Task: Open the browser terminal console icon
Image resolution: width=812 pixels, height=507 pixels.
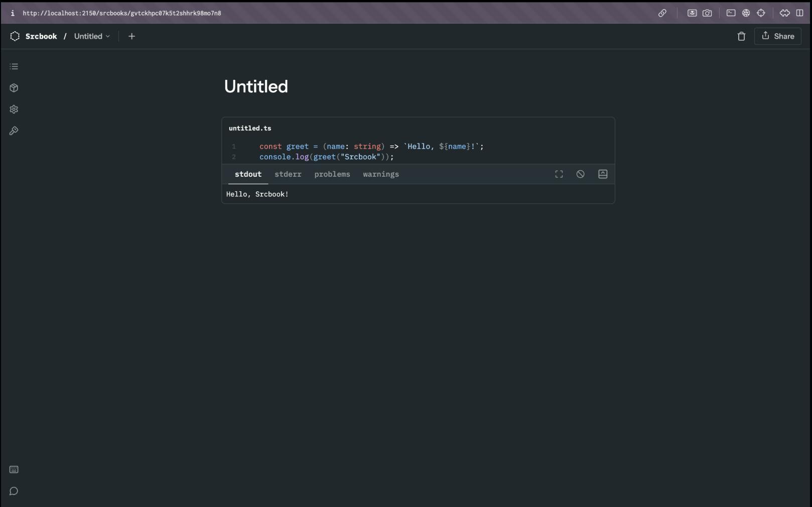Action: (731, 13)
